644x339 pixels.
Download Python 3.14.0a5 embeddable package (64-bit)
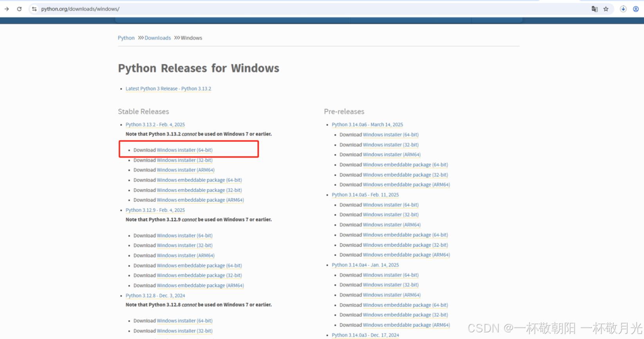(406, 235)
